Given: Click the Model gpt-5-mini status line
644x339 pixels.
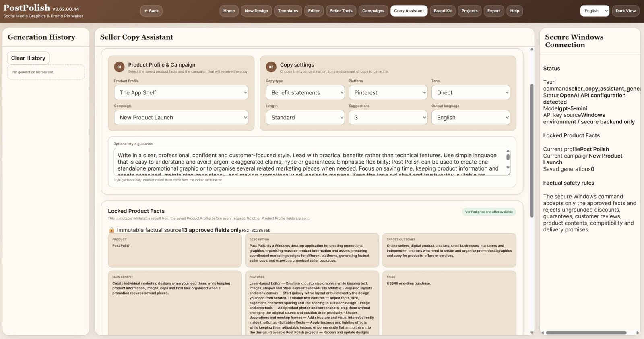Looking at the screenshot, I should tap(565, 108).
